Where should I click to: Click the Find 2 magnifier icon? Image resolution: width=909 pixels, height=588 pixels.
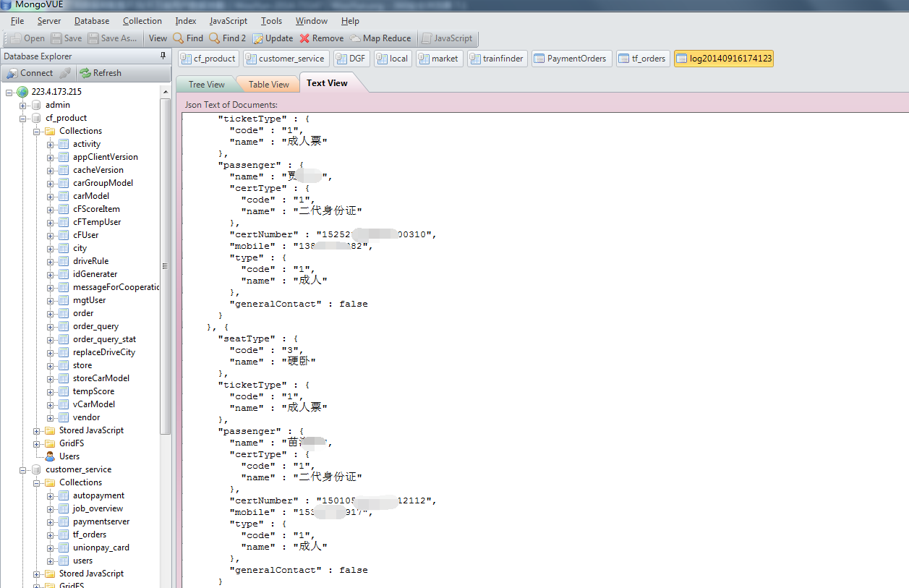coord(214,38)
